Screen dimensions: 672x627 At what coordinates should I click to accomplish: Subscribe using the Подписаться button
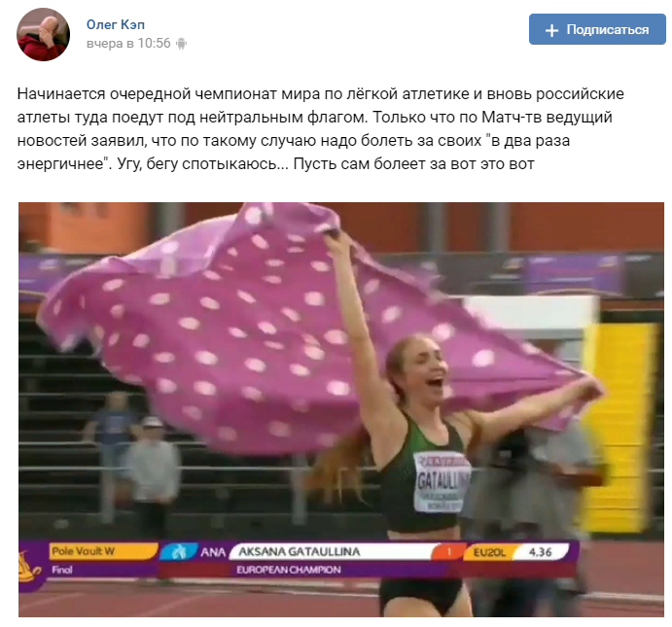pyautogui.click(x=597, y=29)
